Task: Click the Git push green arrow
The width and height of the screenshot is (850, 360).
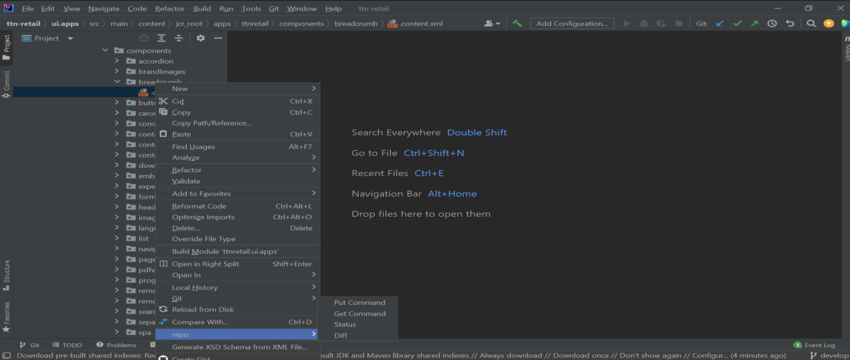Action: coord(755,23)
